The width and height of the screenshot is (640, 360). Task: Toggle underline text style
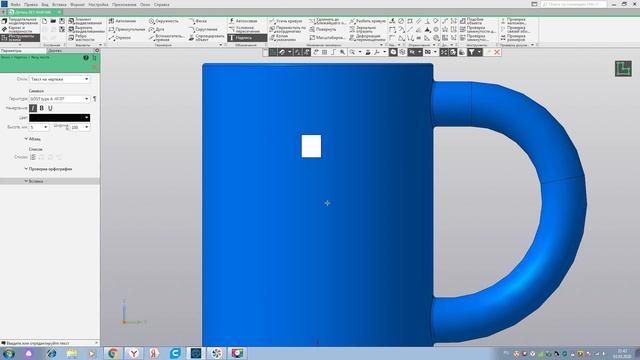coord(50,108)
